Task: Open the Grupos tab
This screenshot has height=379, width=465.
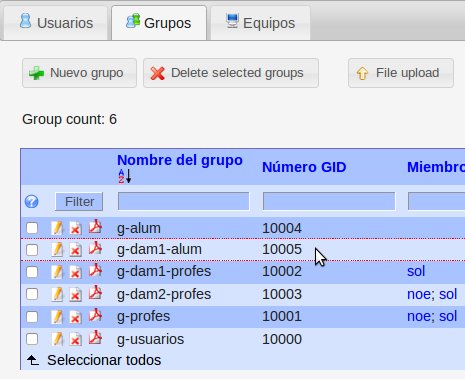Action: (x=159, y=23)
